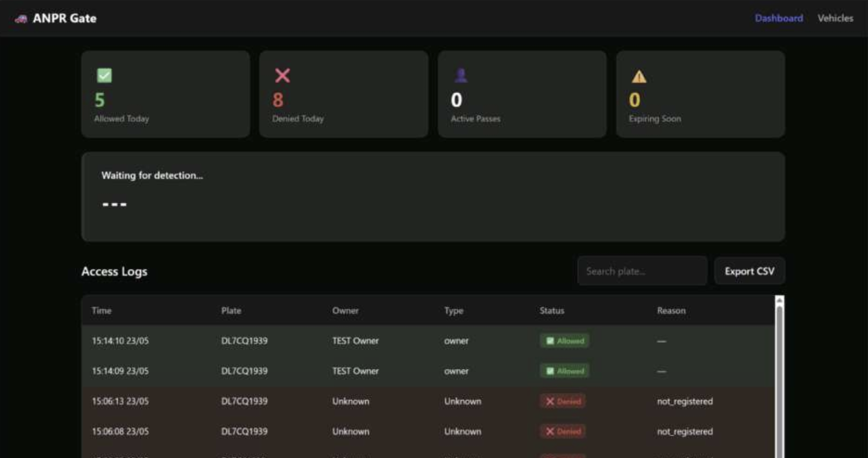
Task: Click the green checkmark Allowed Today icon
Action: pos(104,75)
